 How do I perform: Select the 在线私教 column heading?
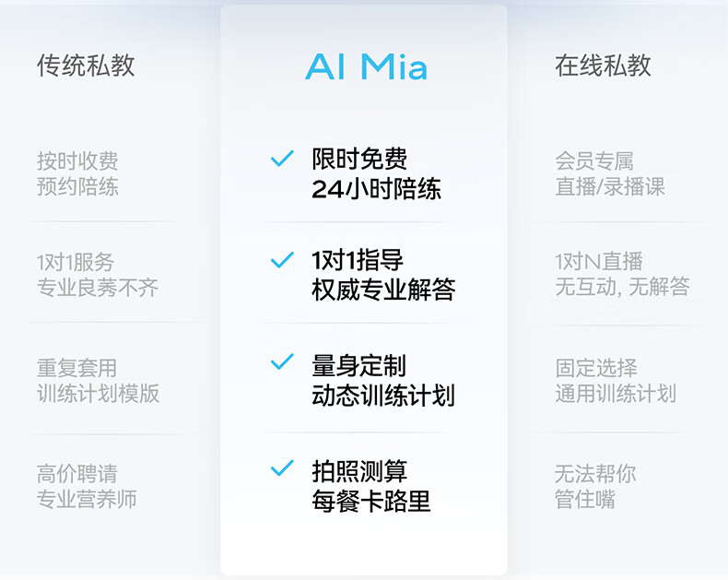pos(603,65)
